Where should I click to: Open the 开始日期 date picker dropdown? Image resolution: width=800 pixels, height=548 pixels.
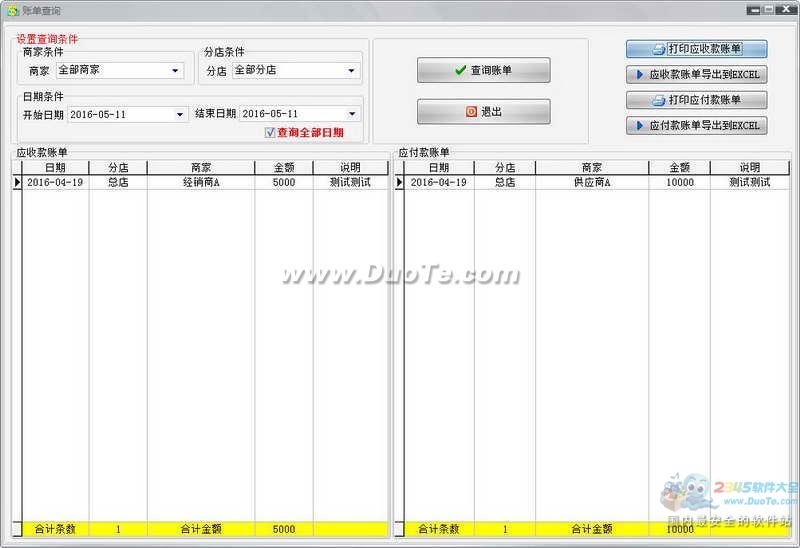[x=180, y=114]
